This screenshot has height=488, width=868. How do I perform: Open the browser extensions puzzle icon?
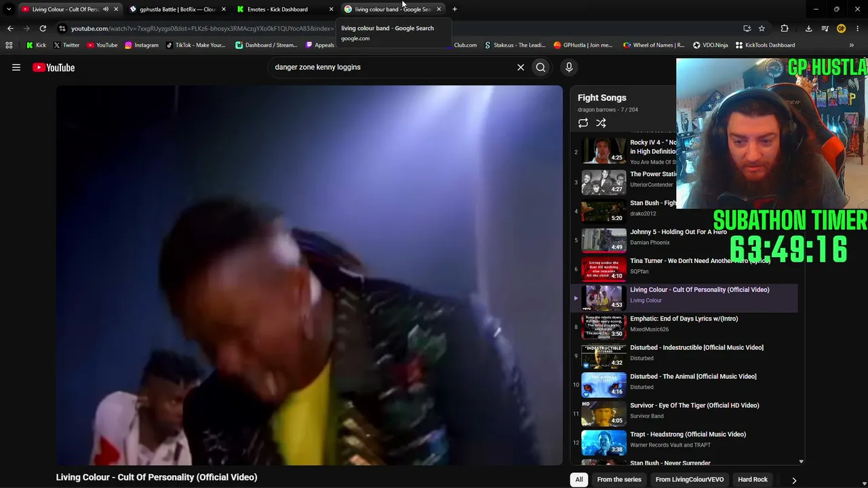785,28
